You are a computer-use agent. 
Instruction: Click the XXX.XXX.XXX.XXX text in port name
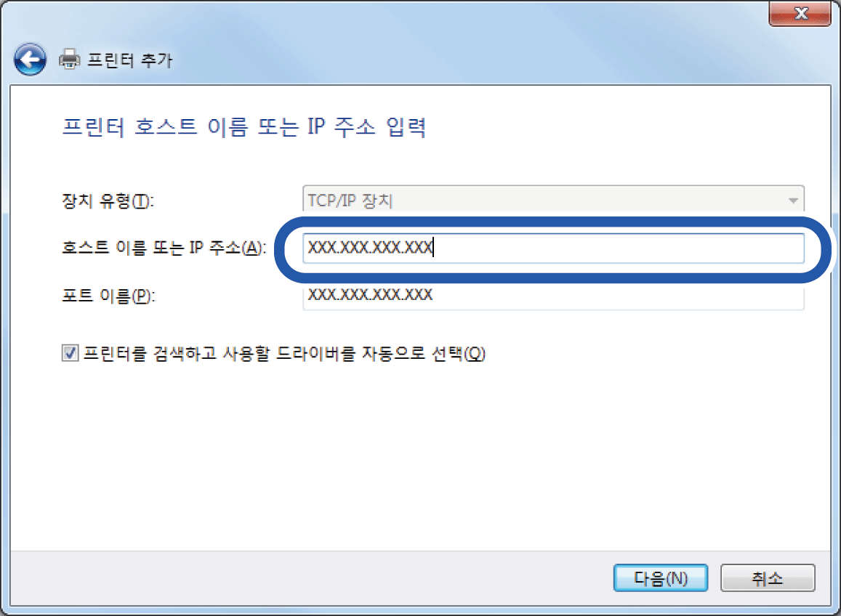coord(370,294)
